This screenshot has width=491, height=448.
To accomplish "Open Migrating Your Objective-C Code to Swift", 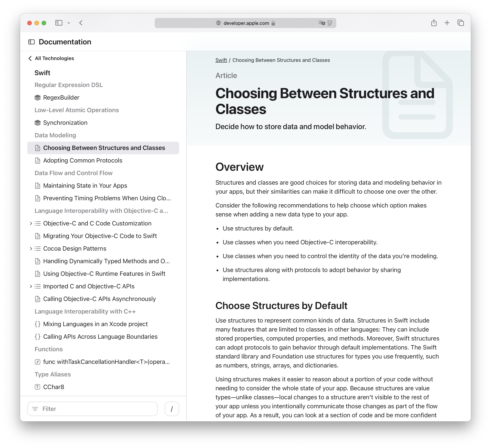I will pos(100,236).
